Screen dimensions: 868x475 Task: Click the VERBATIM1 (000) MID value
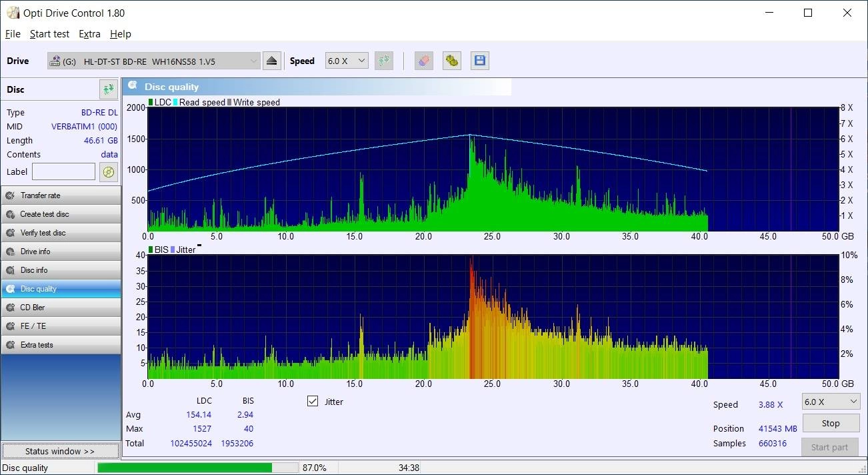[85, 127]
